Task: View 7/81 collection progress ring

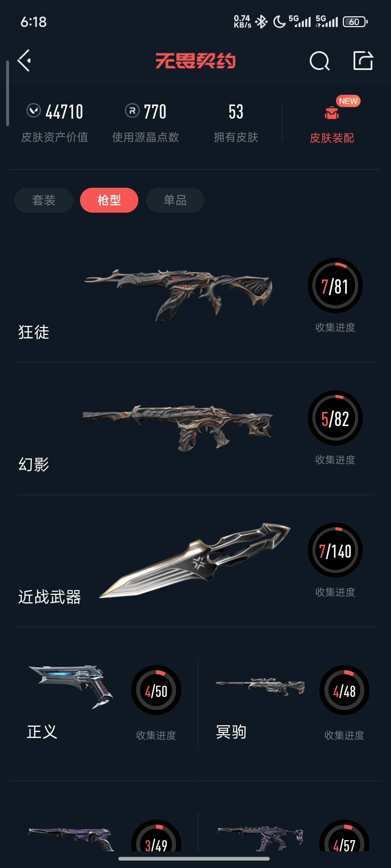Action: point(335,286)
